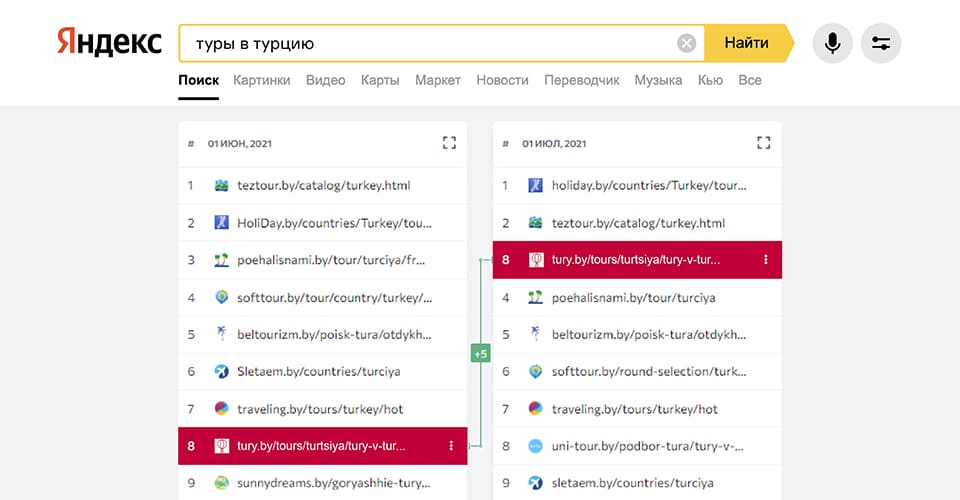
Task: Clear the search query with the X icon
Action: point(686,43)
